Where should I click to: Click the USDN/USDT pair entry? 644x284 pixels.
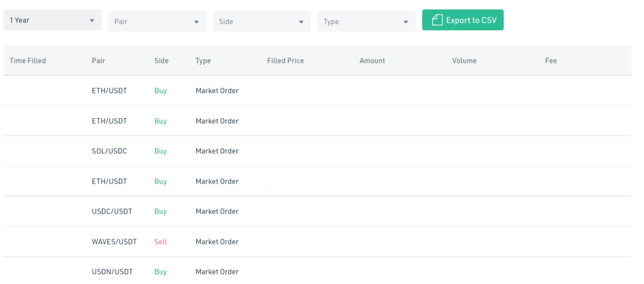(112, 271)
